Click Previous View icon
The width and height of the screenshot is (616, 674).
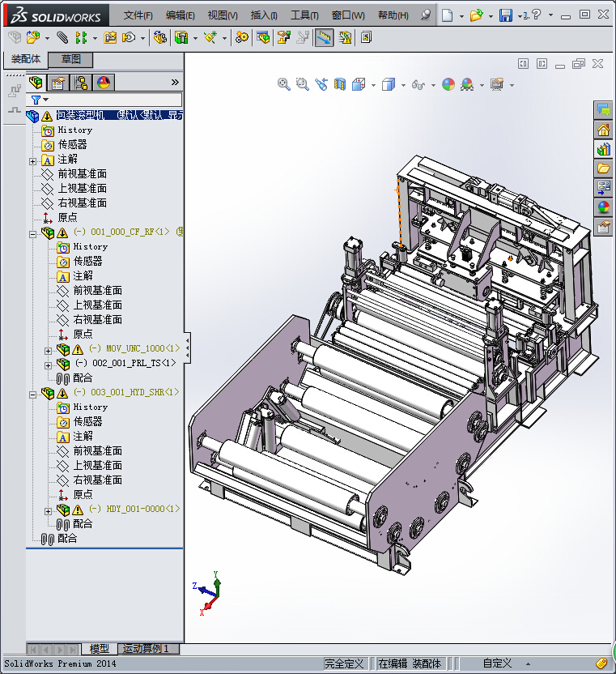coord(321,84)
